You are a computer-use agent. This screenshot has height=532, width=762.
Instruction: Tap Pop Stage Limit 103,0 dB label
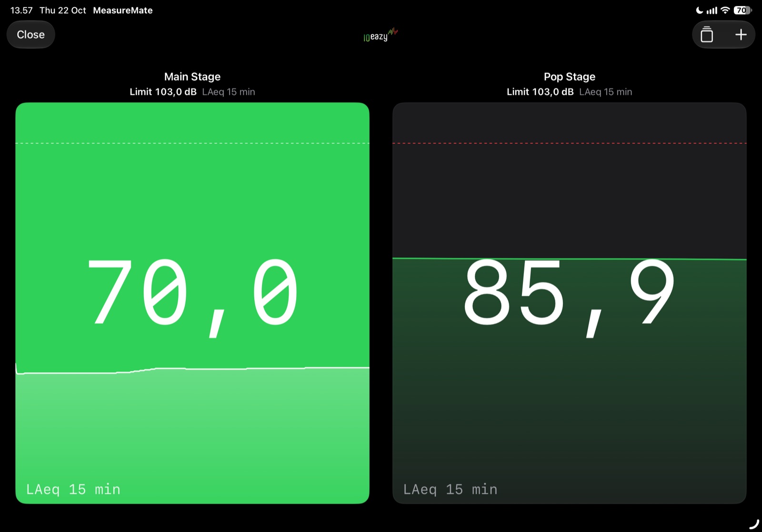[540, 92]
